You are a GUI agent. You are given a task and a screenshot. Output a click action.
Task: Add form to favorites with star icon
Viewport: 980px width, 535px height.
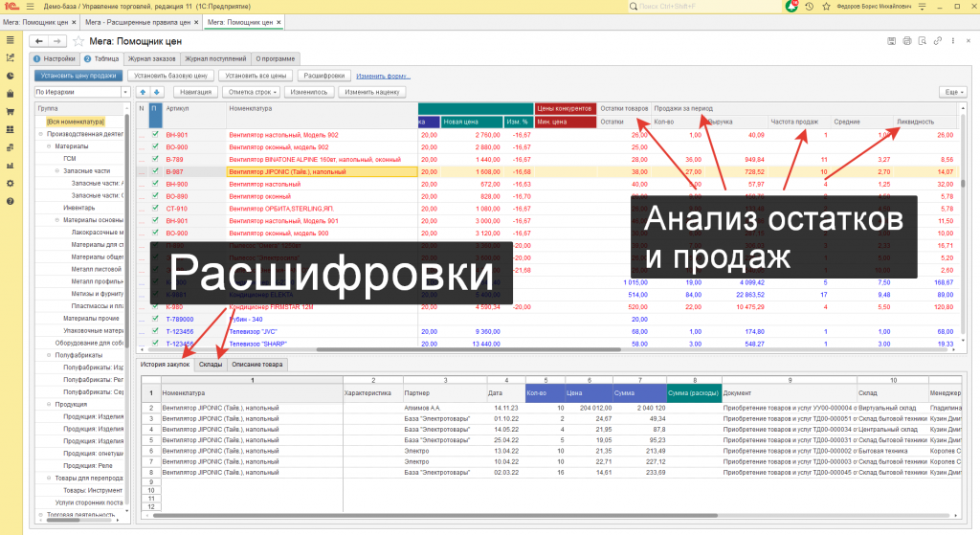[78, 41]
